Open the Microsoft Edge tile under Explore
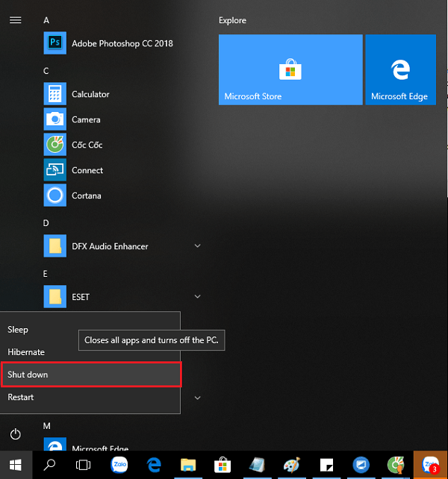The width and height of the screenshot is (448, 479). tap(399, 69)
